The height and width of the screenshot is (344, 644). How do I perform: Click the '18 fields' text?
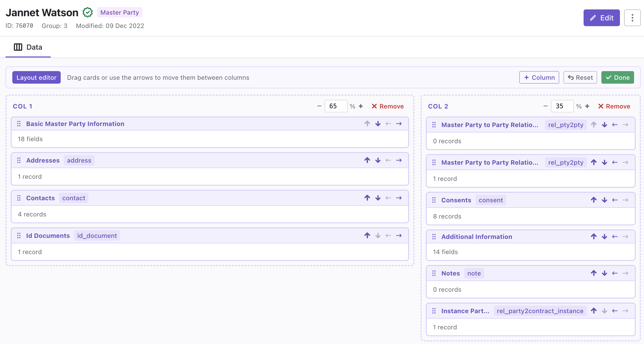click(x=30, y=139)
